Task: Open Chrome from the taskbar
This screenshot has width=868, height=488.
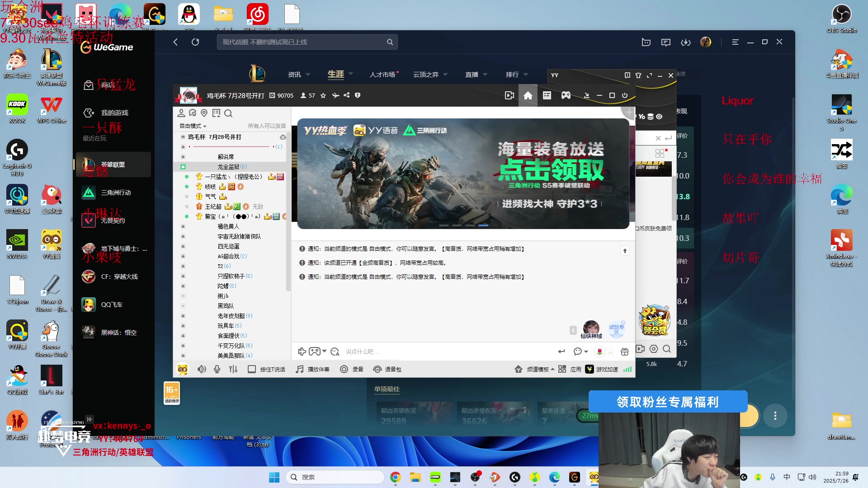Action: (x=396, y=477)
